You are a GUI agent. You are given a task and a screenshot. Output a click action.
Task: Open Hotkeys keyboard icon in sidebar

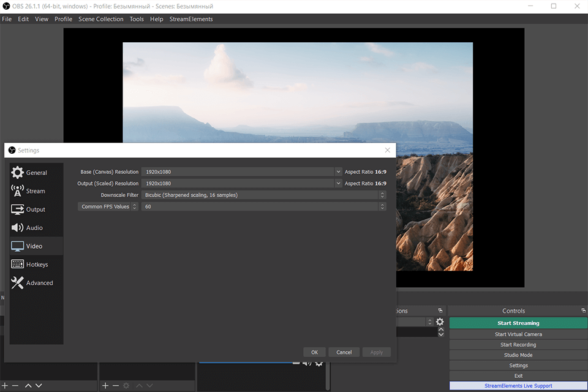pos(18,265)
